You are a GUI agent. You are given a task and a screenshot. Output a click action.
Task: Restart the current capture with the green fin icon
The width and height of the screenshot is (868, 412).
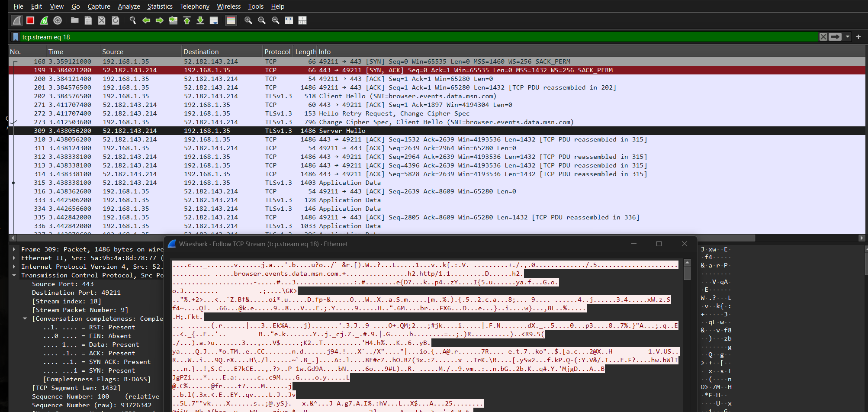[44, 20]
